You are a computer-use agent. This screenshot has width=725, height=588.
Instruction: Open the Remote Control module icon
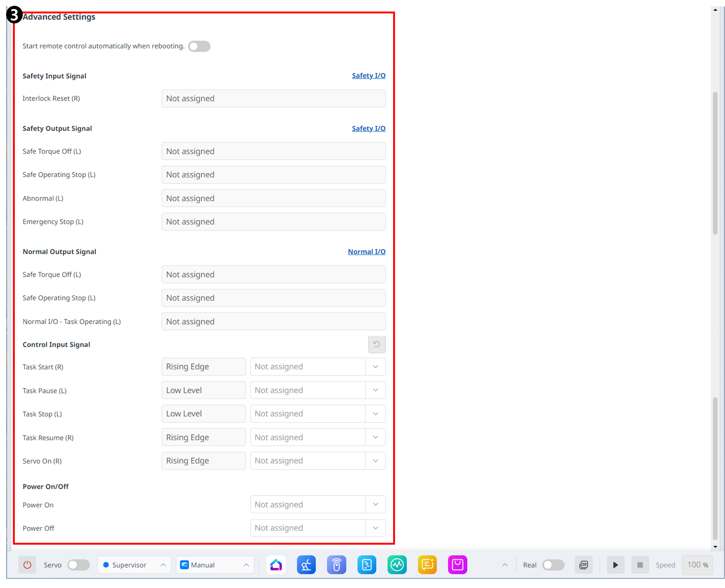336,565
